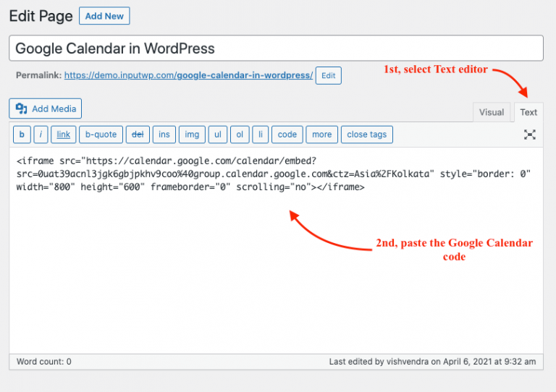Insert inserted text tag with ins
This screenshot has height=392, width=556.
tap(164, 135)
